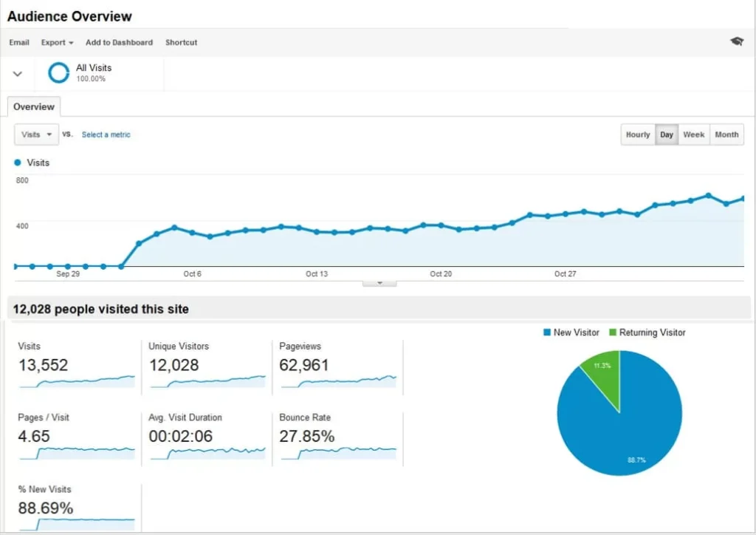Screen dimensions: 756x535
Task: Click the Pageviews sparkline chart
Action: [338, 381]
